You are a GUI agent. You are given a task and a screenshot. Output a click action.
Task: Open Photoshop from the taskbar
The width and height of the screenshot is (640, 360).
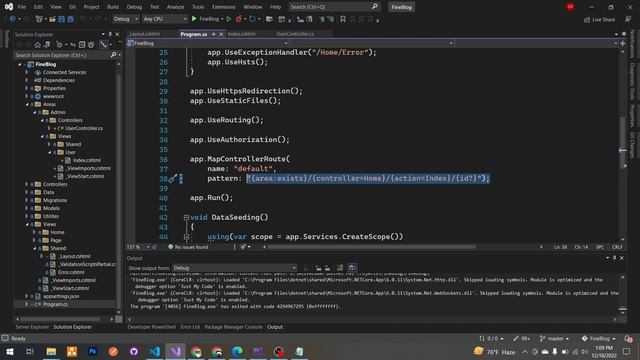click(93, 351)
